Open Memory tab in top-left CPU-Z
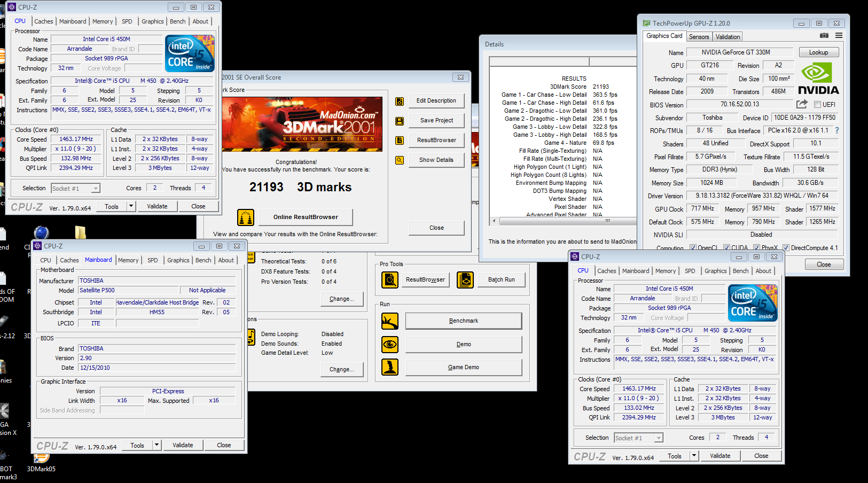The image size is (868, 483). (x=103, y=21)
